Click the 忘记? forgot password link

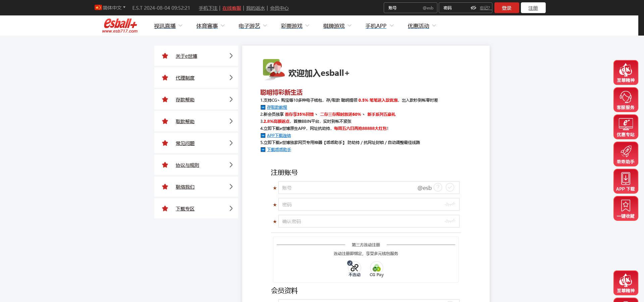click(485, 8)
